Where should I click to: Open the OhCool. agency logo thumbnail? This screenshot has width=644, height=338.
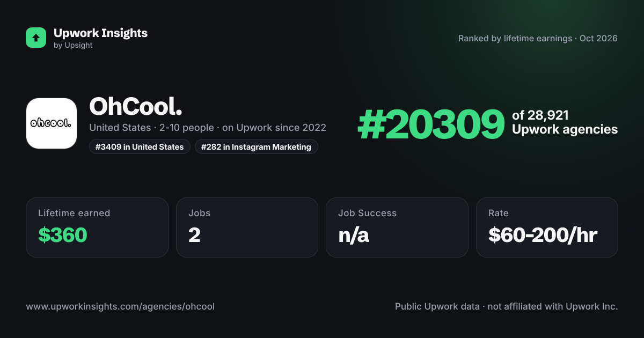click(x=52, y=123)
